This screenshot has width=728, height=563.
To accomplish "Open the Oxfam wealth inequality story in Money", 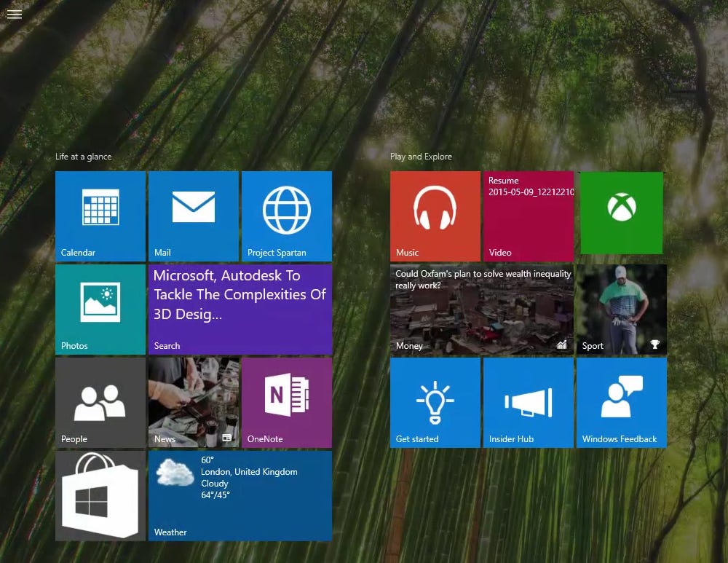I will [481, 309].
